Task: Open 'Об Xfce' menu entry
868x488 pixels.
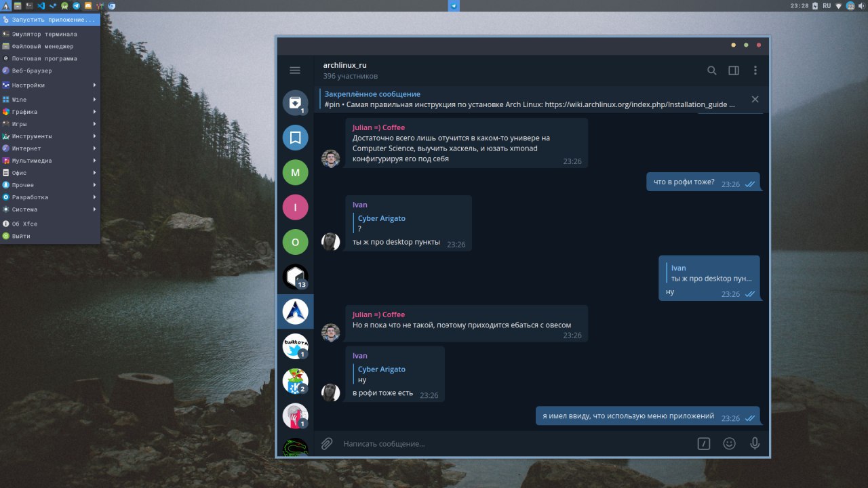Action: pos(50,224)
